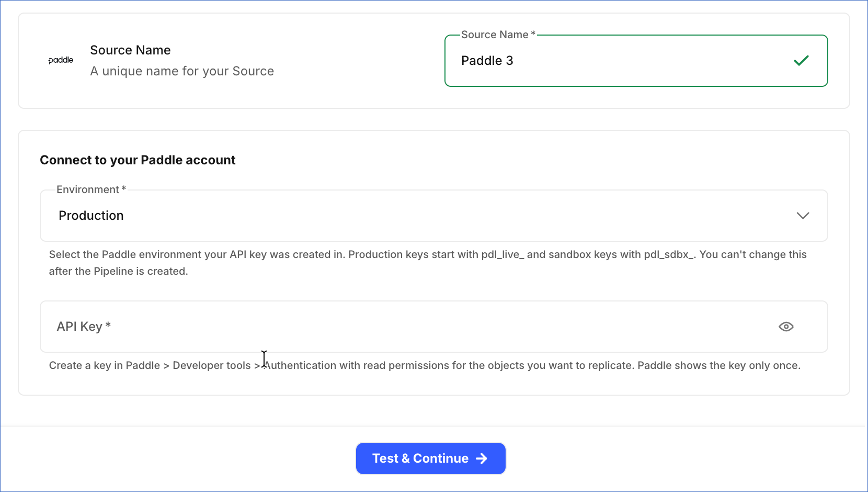Image resolution: width=868 pixels, height=492 pixels.
Task: Click the 'Source Name' heading beside logo
Action: coord(130,50)
